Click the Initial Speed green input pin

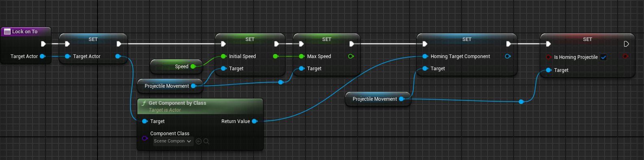point(224,56)
